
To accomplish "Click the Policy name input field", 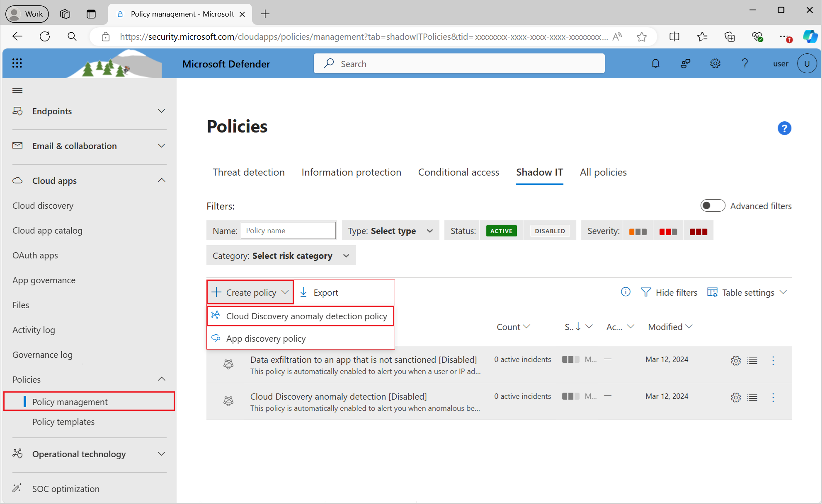I will coord(287,230).
